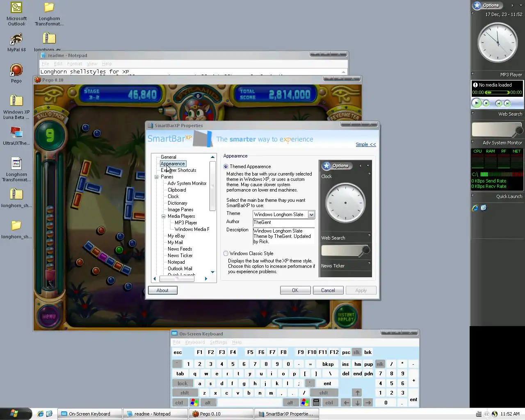The image size is (525, 420).
Task: Switch to readme - Notepad taskbar button
Action: click(x=155, y=414)
